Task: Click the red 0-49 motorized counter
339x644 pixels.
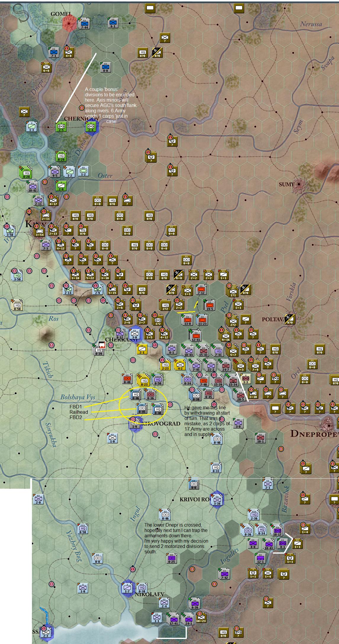Action: pyautogui.click(x=127, y=378)
